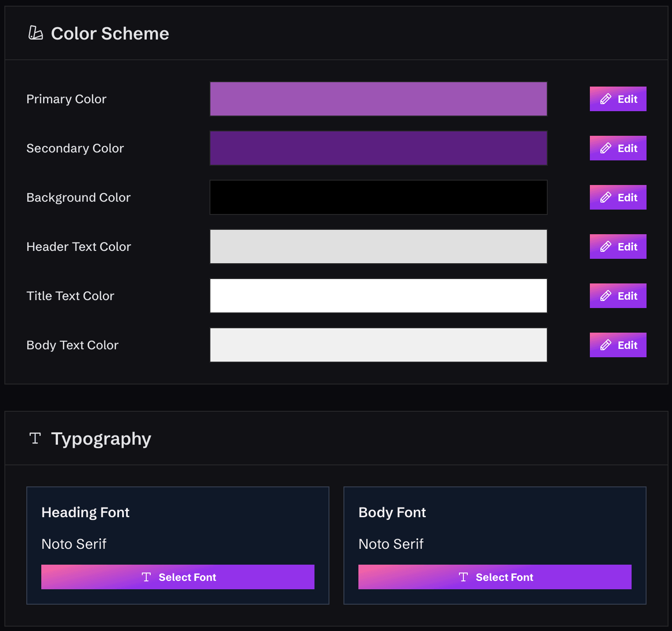
Task: Click the Noto Serif label under Heading Font
Action: coord(74,544)
